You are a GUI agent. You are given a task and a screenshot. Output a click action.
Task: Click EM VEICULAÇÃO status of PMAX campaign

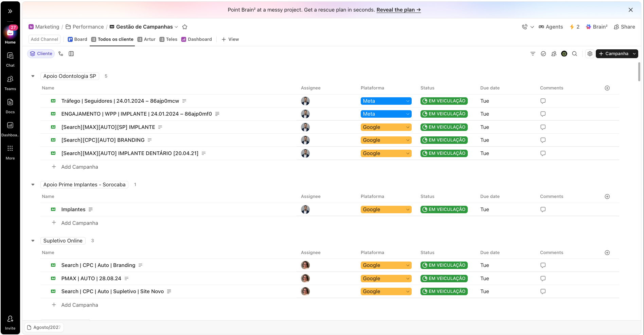[444, 279]
